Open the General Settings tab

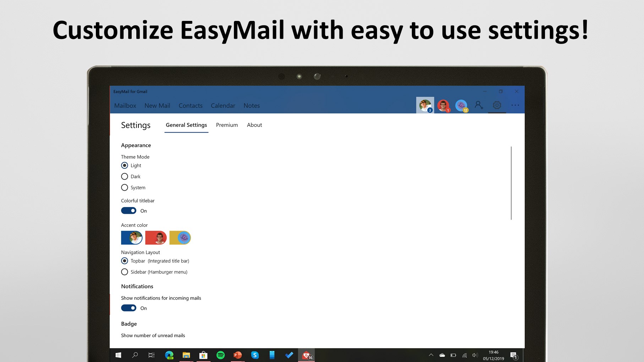(186, 125)
